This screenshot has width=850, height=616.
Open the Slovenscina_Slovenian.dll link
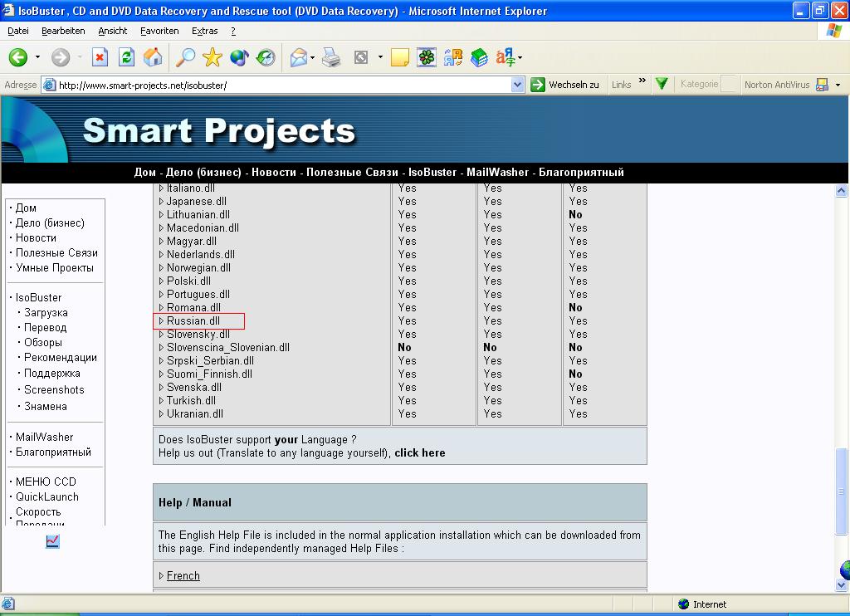point(227,348)
